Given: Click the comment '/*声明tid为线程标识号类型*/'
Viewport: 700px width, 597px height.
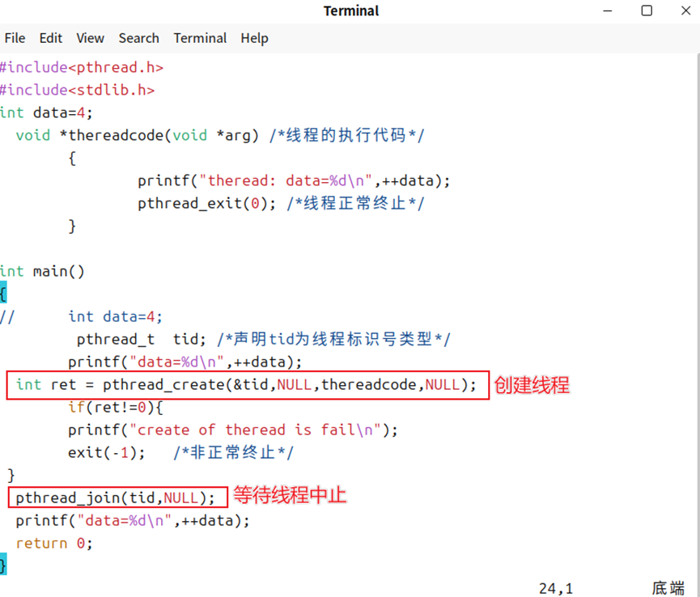Looking at the screenshot, I should [x=334, y=339].
